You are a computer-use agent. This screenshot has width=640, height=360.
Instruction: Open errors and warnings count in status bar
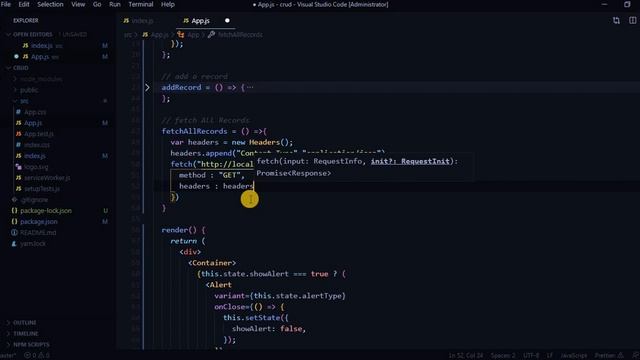36,356
